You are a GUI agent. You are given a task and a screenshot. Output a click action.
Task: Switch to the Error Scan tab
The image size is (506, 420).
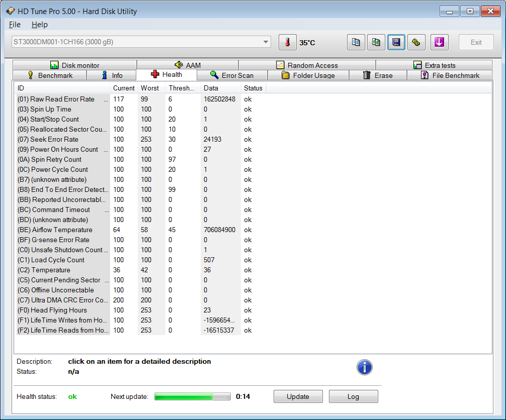tap(232, 75)
